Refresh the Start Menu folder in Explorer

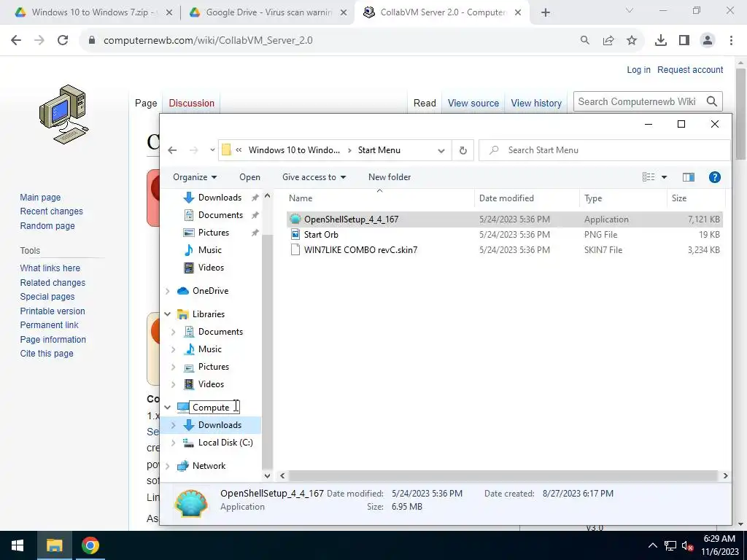(462, 150)
